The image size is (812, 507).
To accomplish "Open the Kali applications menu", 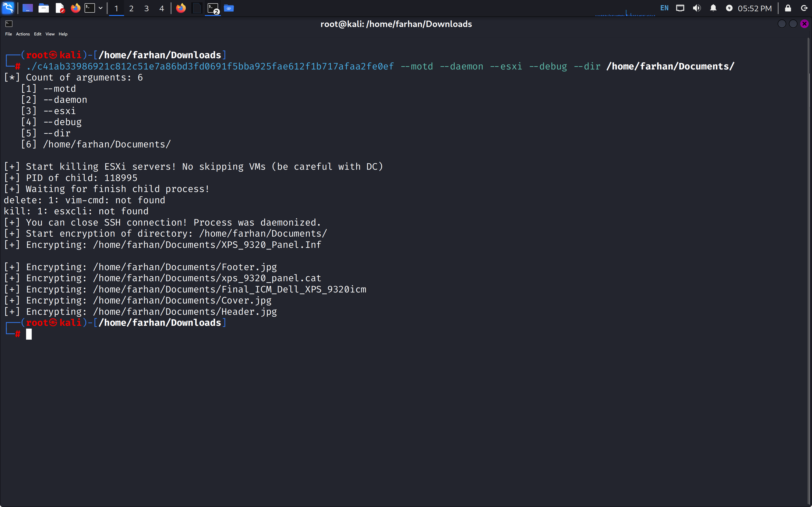I will (8, 8).
